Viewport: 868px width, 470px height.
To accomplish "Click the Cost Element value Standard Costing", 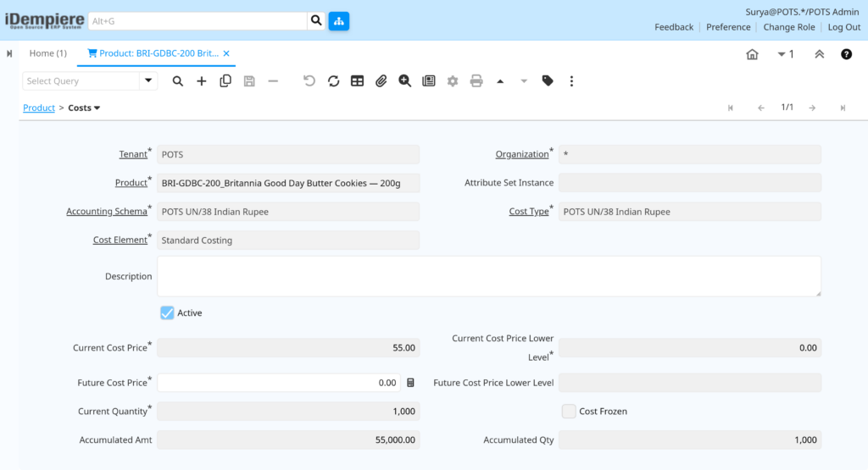I will (x=288, y=241).
